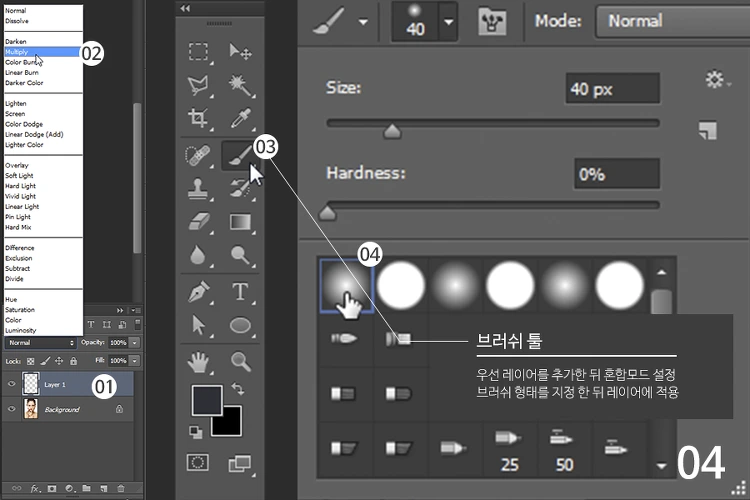Change the screen mode icon
Image resolution: width=750 pixels, height=500 pixels.
pos(240,464)
